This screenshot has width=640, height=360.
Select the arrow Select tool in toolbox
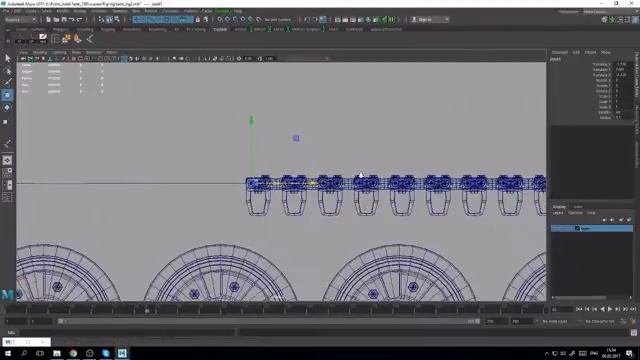[7, 58]
